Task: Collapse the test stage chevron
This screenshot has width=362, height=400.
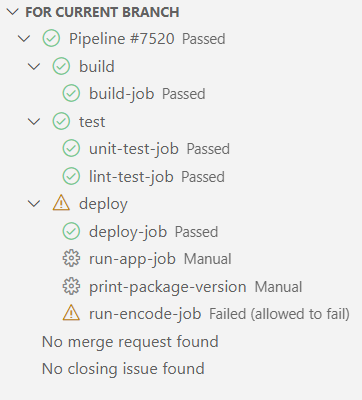Action: [x=34, y=121]
